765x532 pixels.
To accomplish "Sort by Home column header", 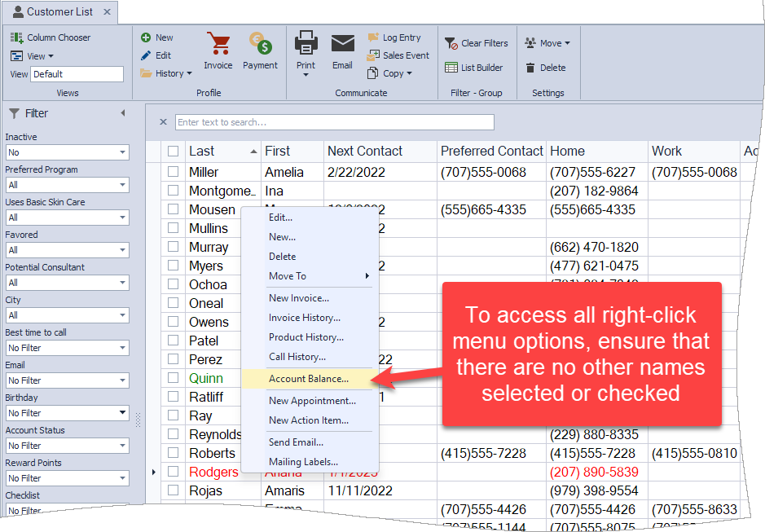I will (597, 152).
